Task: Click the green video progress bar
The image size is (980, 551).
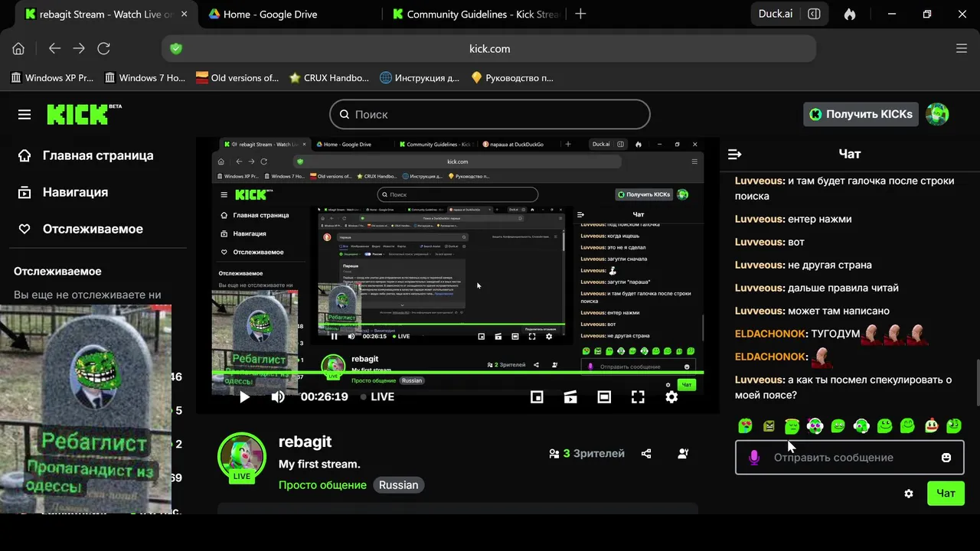Action: pos(458,373)
